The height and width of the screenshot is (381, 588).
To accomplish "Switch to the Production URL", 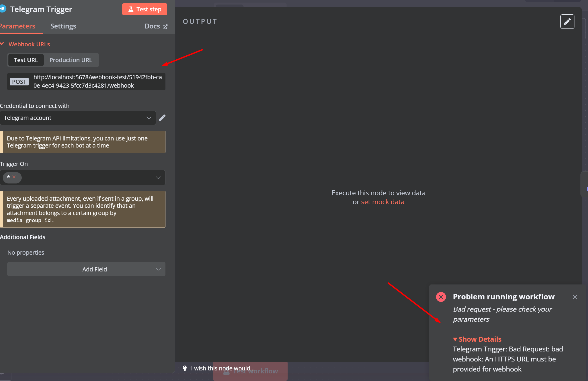I will point(71,60).
